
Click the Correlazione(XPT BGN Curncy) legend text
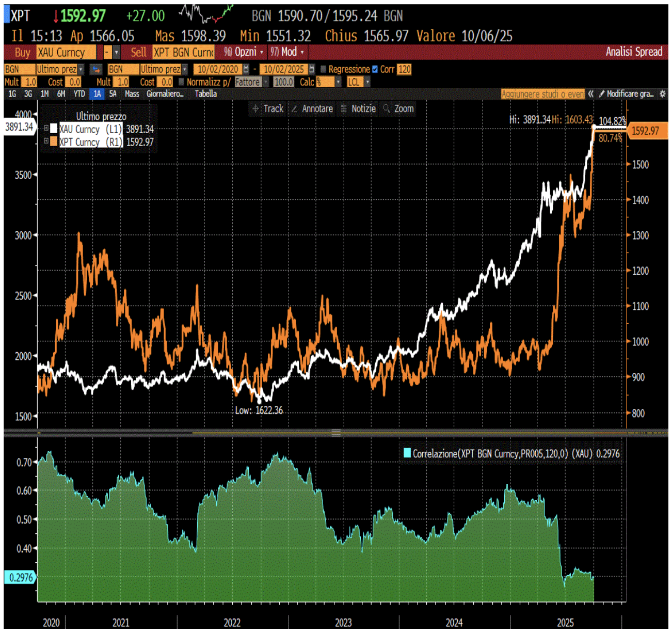tap(516, 453)
